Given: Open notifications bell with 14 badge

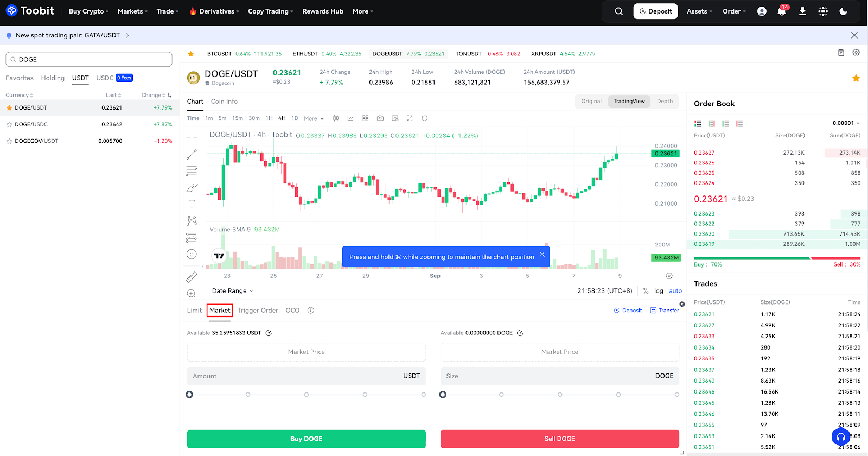Looking at the screenshot, I should (x=782, y=11).
